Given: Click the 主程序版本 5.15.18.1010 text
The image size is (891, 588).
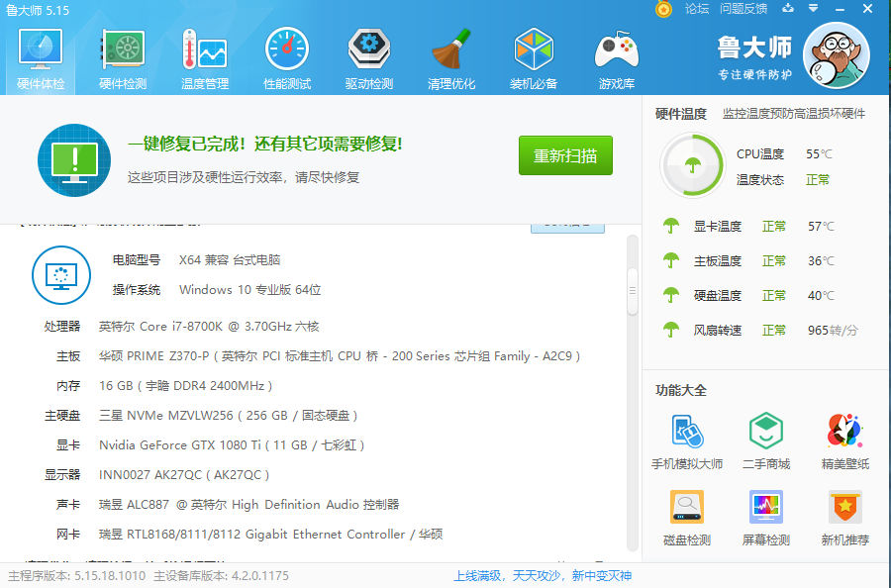Looking at the screenshot, I should pyautogui.click(x=76, y=576).
